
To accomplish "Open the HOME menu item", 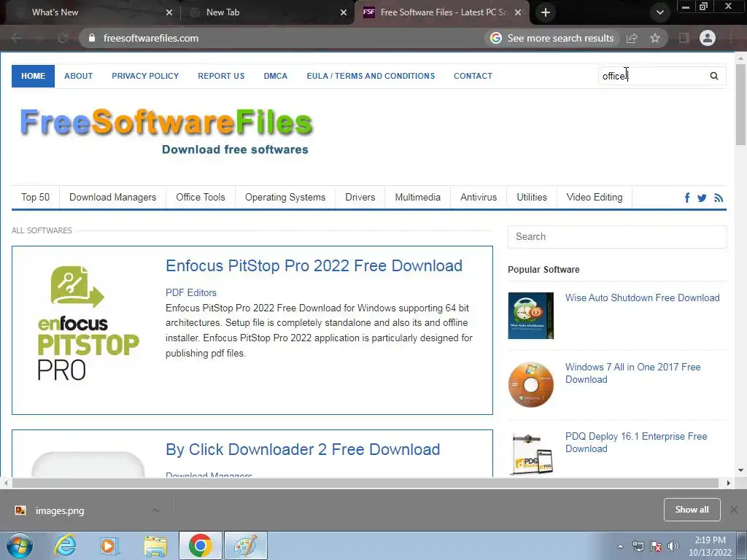I will [34, 76].
